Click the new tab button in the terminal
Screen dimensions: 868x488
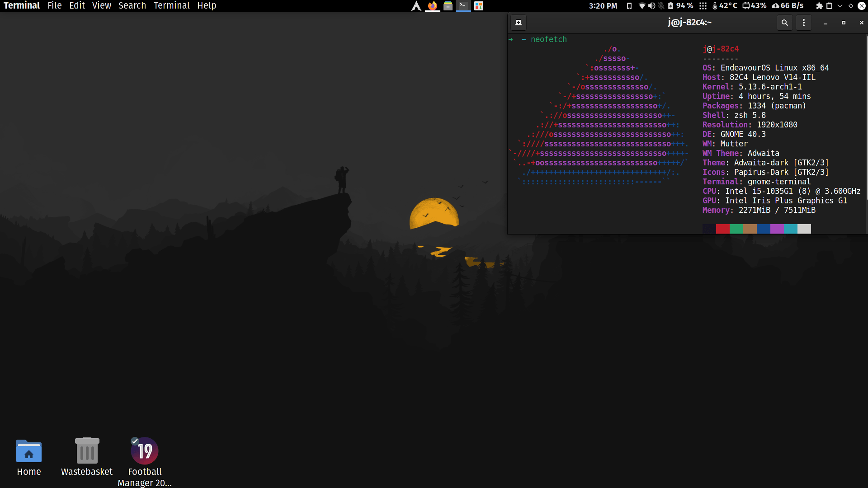[x=519, y=22]
